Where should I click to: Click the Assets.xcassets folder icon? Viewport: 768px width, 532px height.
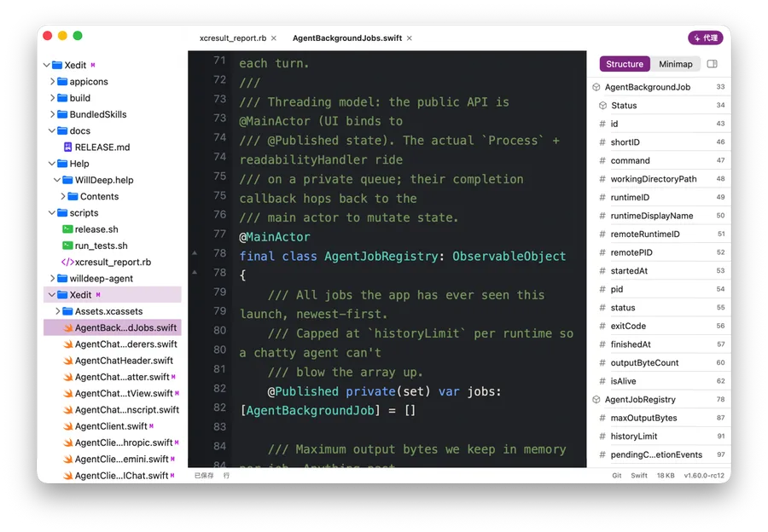pyautogui.click(x=67, y=311)
